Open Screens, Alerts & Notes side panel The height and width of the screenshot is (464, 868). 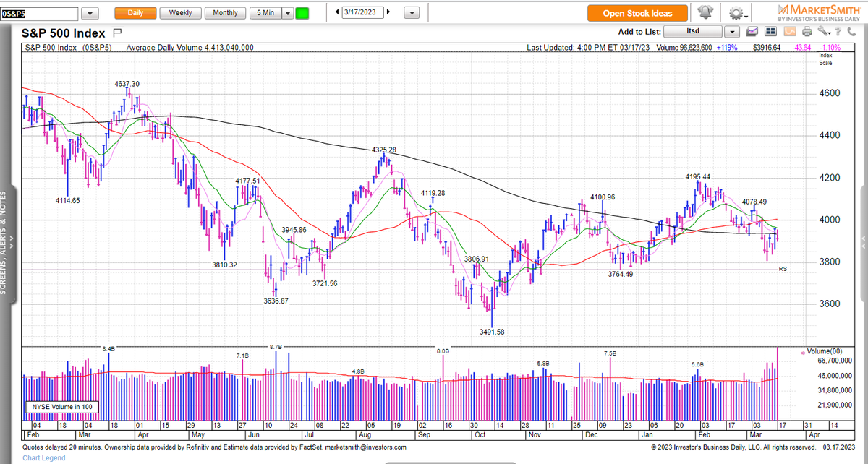coord(9,242)
